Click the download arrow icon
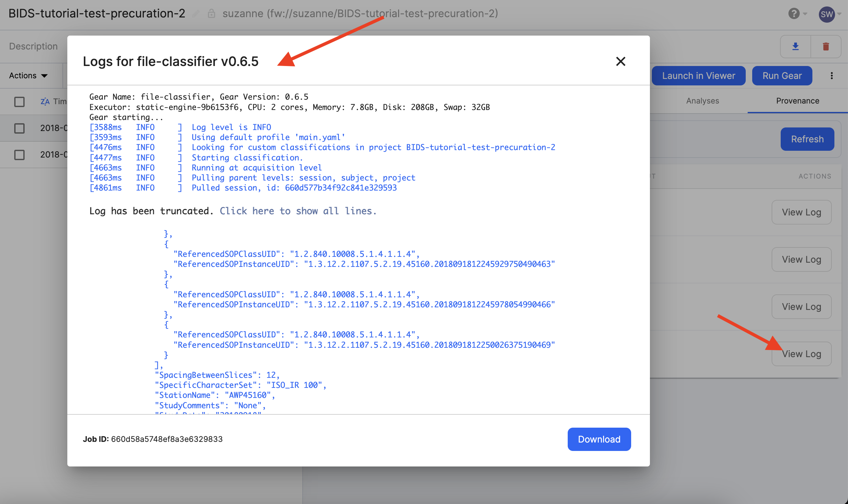The width and height of the screenshot is (848, 504). pyautogui.click(x=795, y=47)
